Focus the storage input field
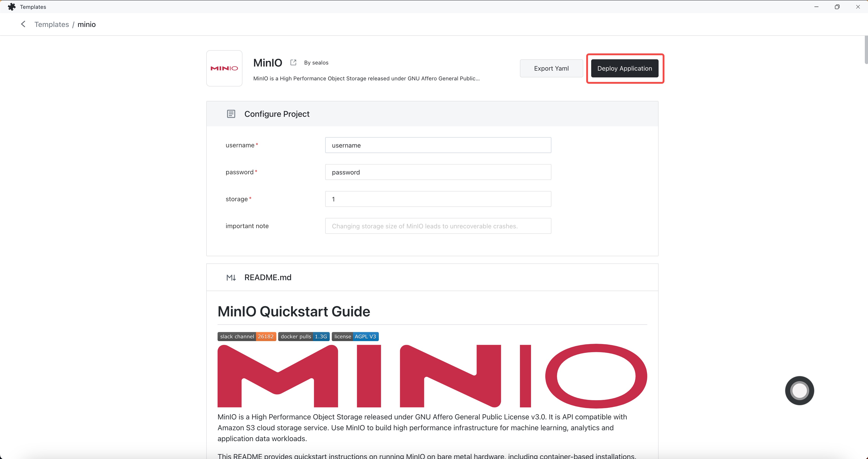 [438, 199]
